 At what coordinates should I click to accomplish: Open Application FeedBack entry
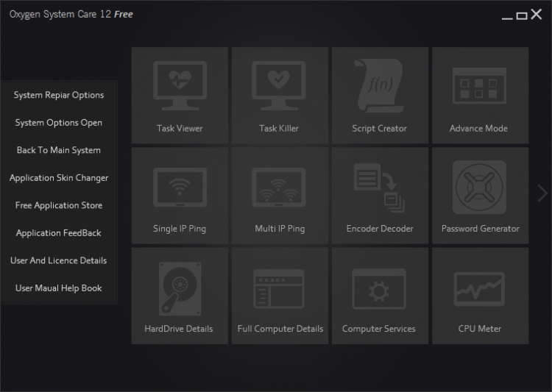coord(59,233)
